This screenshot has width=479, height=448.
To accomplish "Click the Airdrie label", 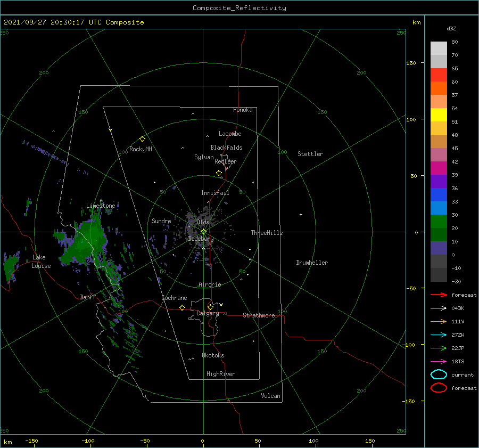I will pos(210,284).
